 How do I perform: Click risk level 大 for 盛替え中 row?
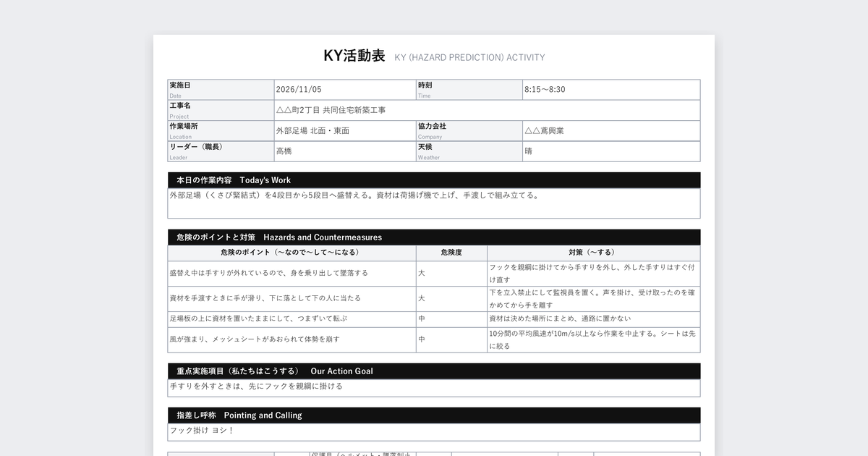(422, 274)
